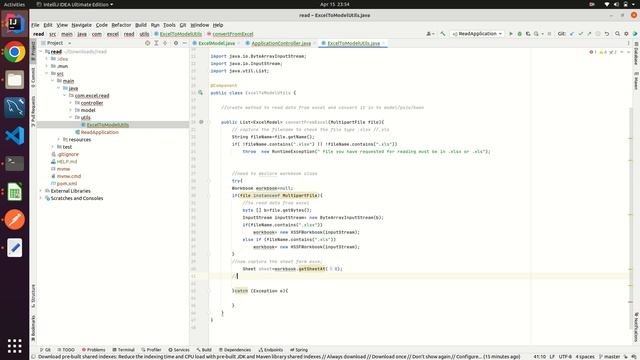Collapse the read root folder
The image size is (640, 360).
tap(41, 52)
